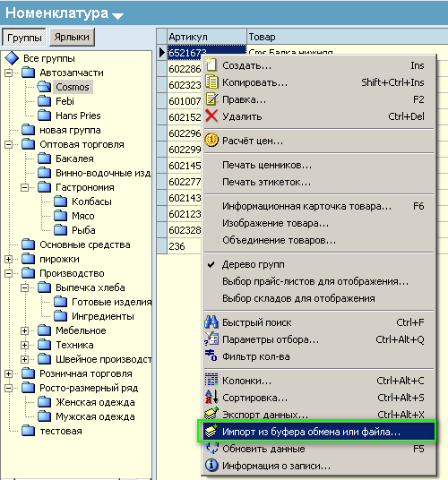The image size is (448, 480).
Task: Click the Копировать copy icon
Action: (211, 82)
